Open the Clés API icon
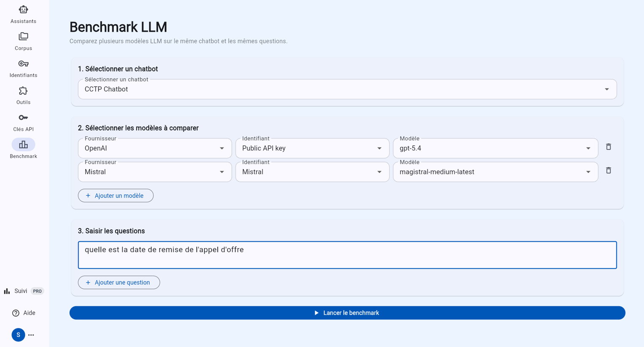644x347 pixels. coord(23,117)
